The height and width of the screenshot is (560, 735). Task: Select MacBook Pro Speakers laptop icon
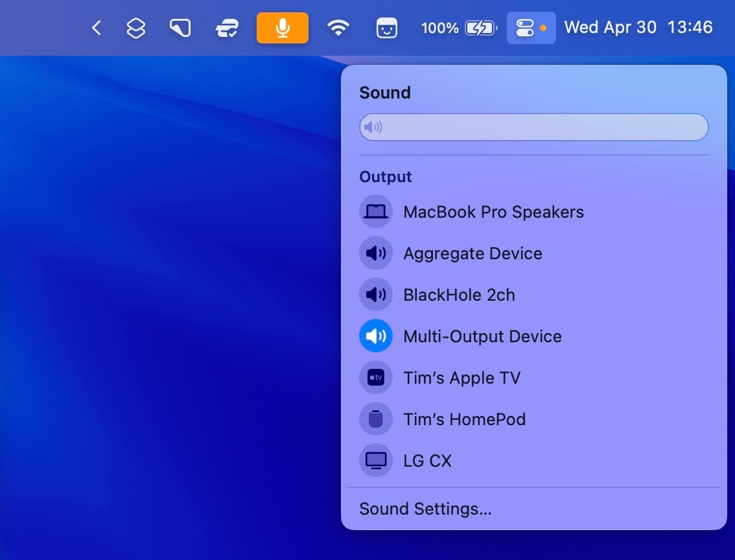(376, 212)
